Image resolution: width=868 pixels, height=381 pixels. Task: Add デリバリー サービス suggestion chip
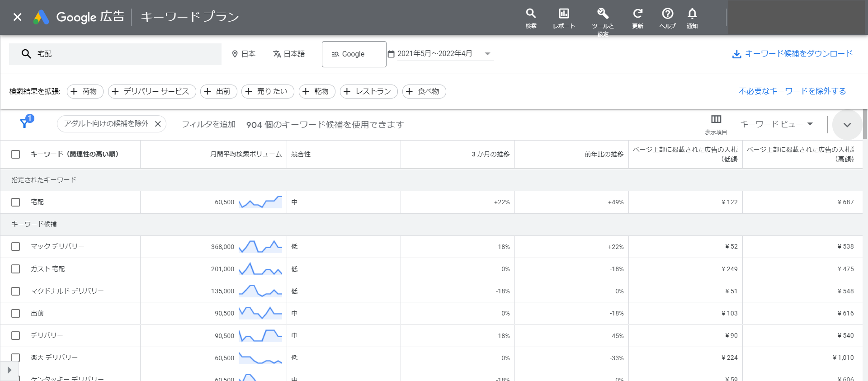[x=152, y=91]
